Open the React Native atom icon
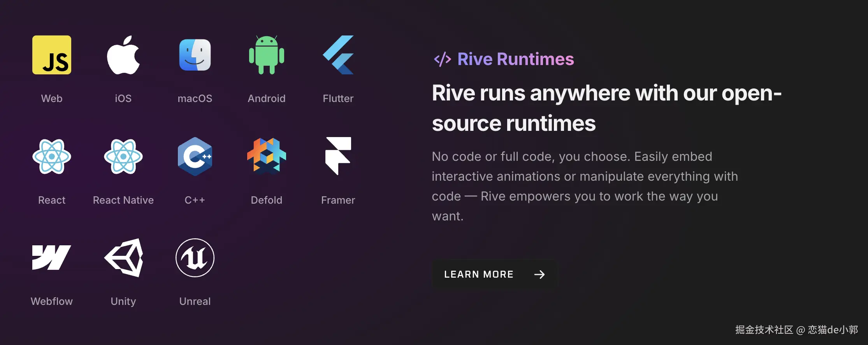The width and height of the screenshot is (868, 345). coord(123,157)
